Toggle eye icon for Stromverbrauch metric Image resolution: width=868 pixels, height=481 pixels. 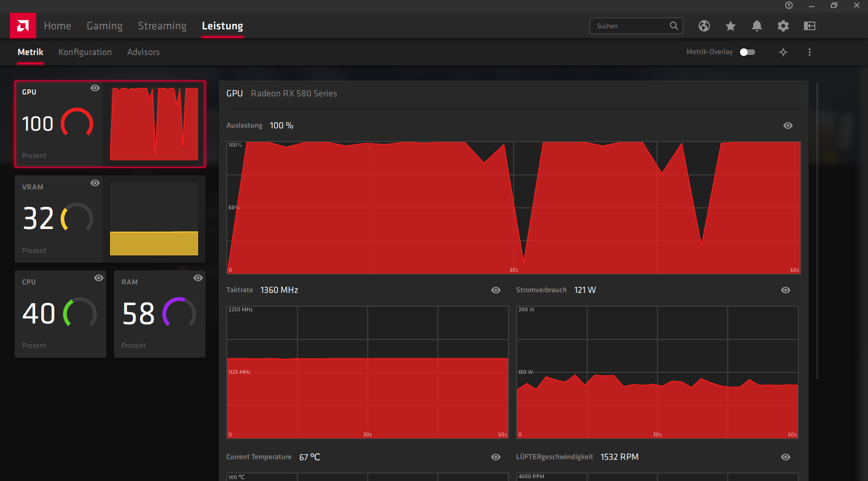coord(786,290)
